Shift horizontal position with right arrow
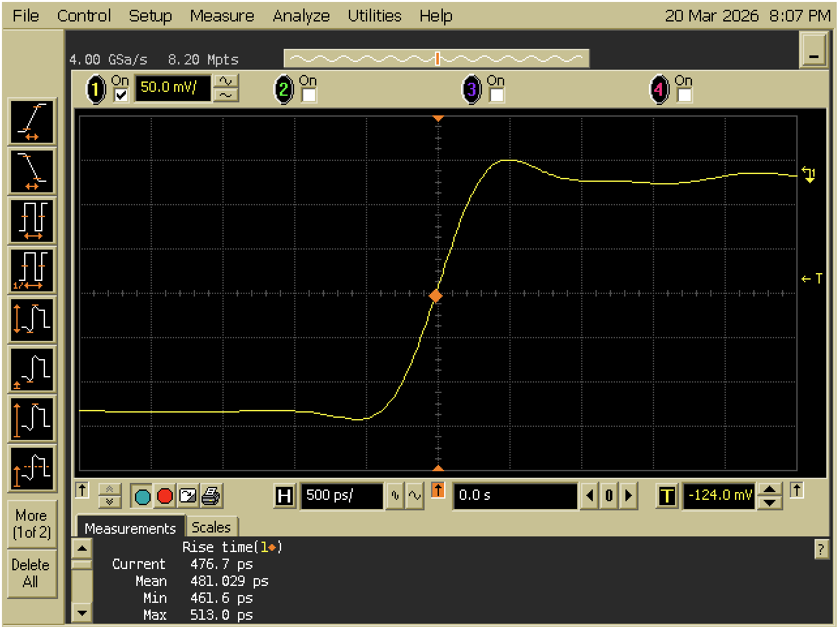 point(629,496)
